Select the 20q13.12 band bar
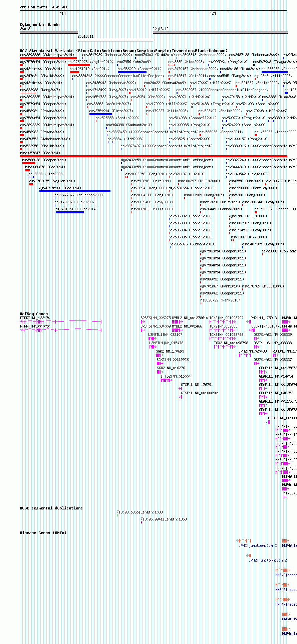The image size is (297, 644). (x=220, y=32)
